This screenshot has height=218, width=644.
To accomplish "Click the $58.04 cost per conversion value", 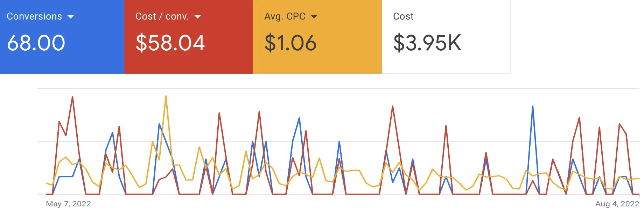I will click(x=170, y=43).
